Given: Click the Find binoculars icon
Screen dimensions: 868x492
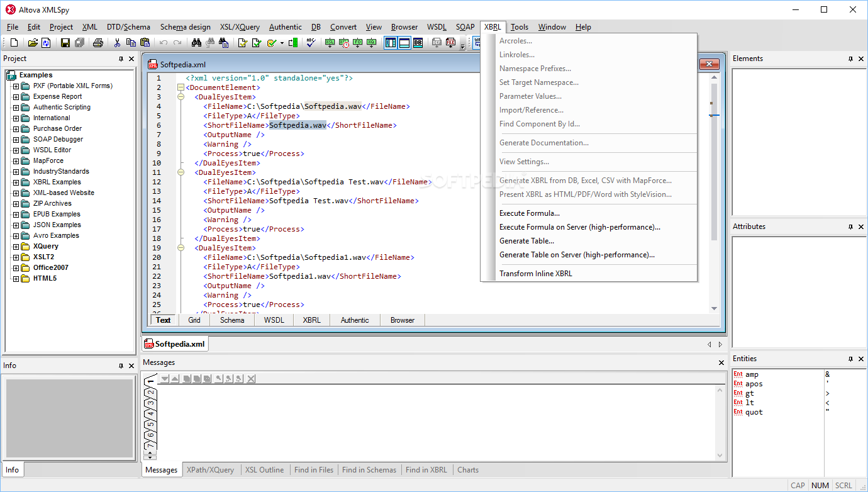Looking at the screenshot, I should 196,43.
